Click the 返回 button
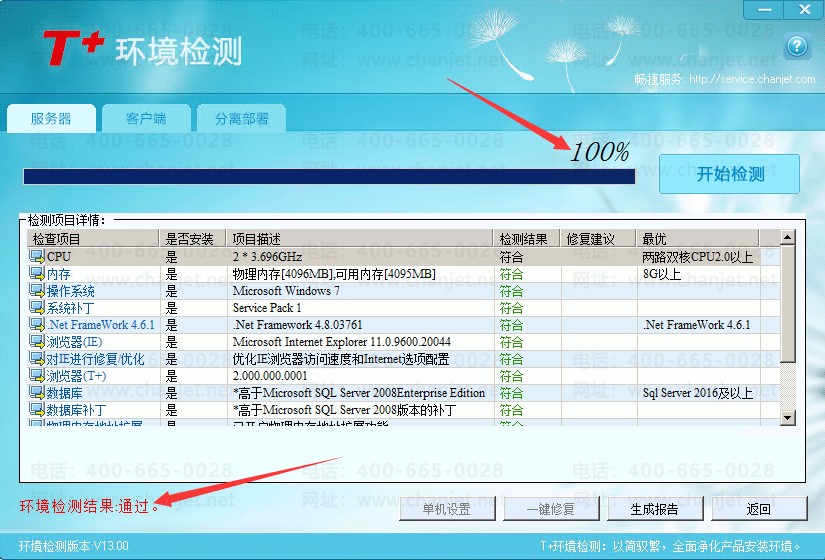 (759, 509)
